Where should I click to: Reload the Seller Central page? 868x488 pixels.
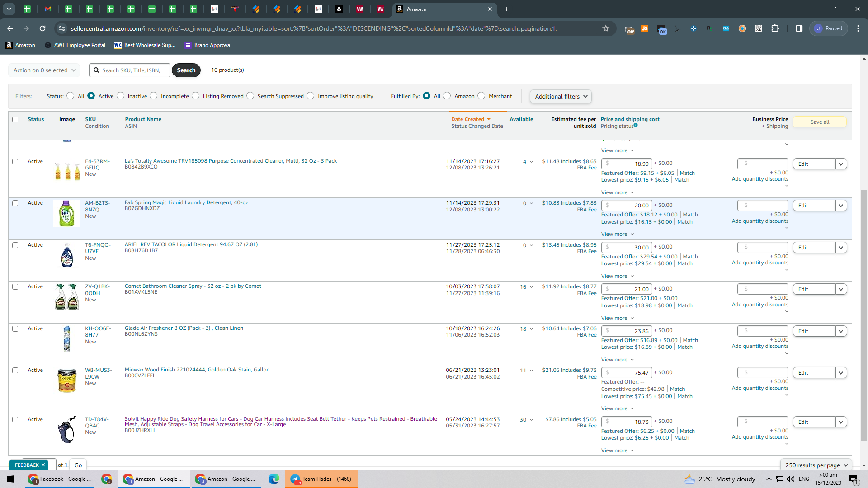(x=42, y=28)
